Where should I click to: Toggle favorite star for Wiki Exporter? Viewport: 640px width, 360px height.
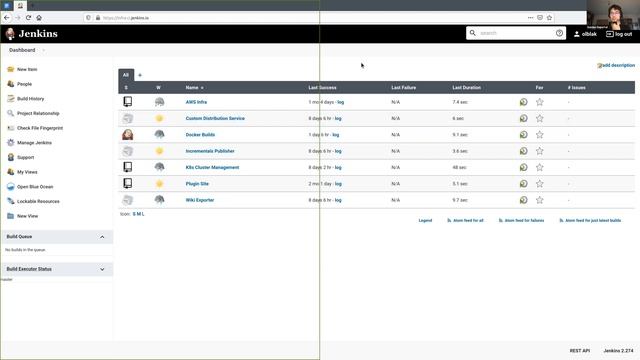pos(540,200)
